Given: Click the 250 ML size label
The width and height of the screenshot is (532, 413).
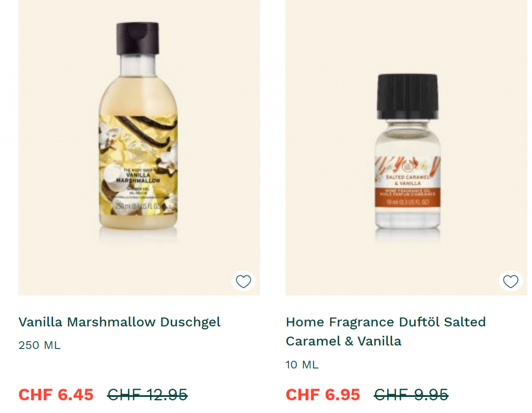Looking at the screenshot, I should coord(39,345).
